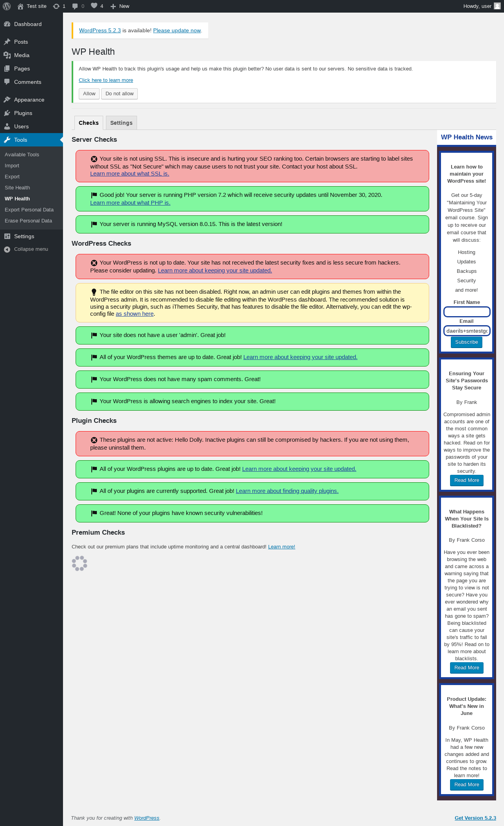Open WordPress not up to date learn more link
This screenshot has height=826, width=504.
pyautogui.click(x=215, y=270)
